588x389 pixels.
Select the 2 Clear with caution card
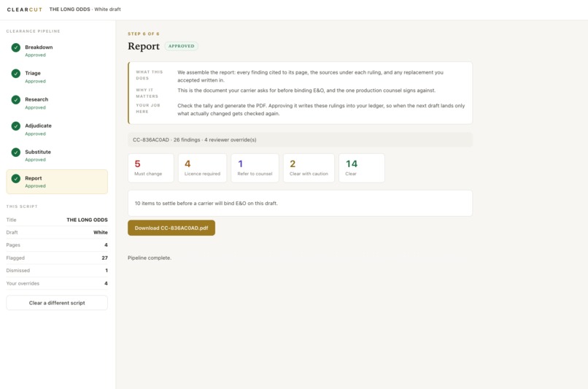[309, 168]
